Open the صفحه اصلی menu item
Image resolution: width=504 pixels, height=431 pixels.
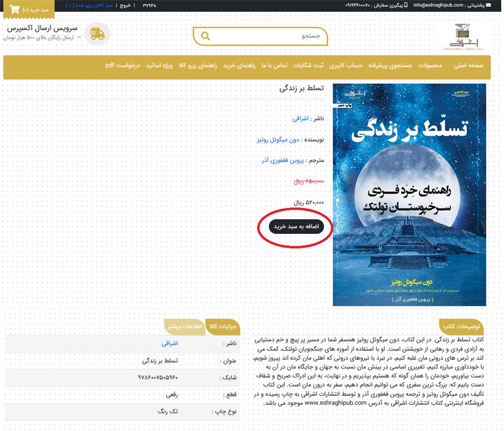[468, 66]
